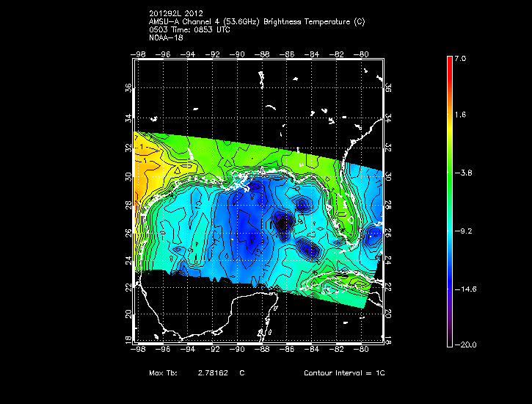
Task: Click the '-94' label on top axis
Action: [x=188, y=54]
